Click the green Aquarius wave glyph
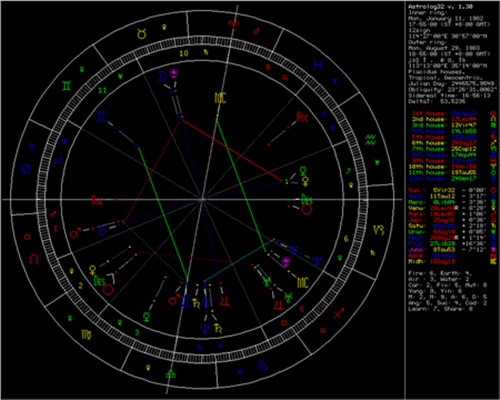The image size is (500, 400). point(371,139)
